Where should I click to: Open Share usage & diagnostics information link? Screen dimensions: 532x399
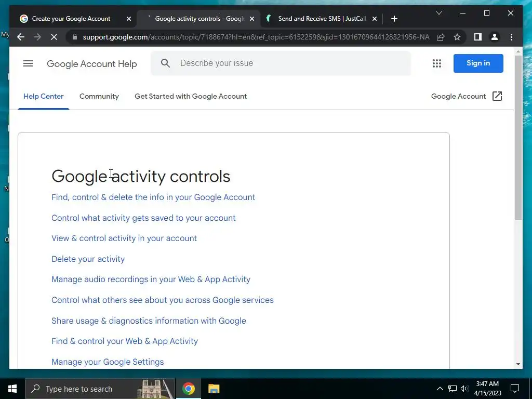tap(149, 321)
